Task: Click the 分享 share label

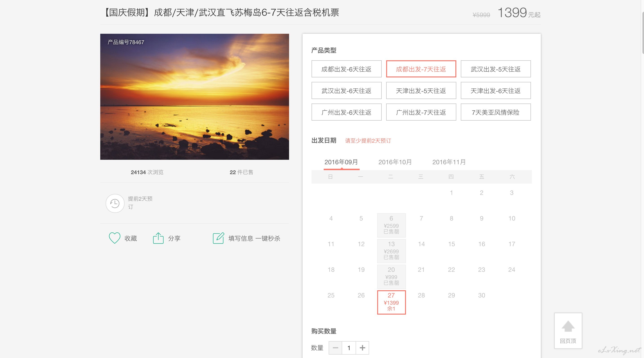Action: [x=174, y=239]
